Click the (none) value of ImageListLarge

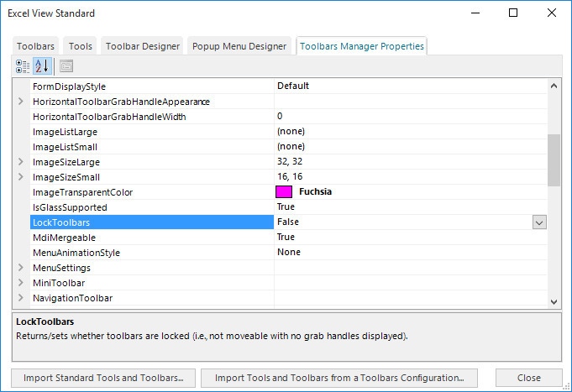pos(291,131)
